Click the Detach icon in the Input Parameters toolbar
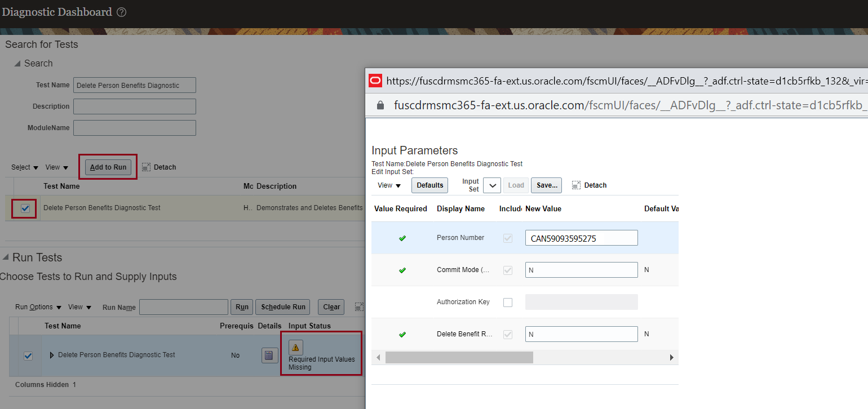This screenshot has height=409, width=868. 577,185
